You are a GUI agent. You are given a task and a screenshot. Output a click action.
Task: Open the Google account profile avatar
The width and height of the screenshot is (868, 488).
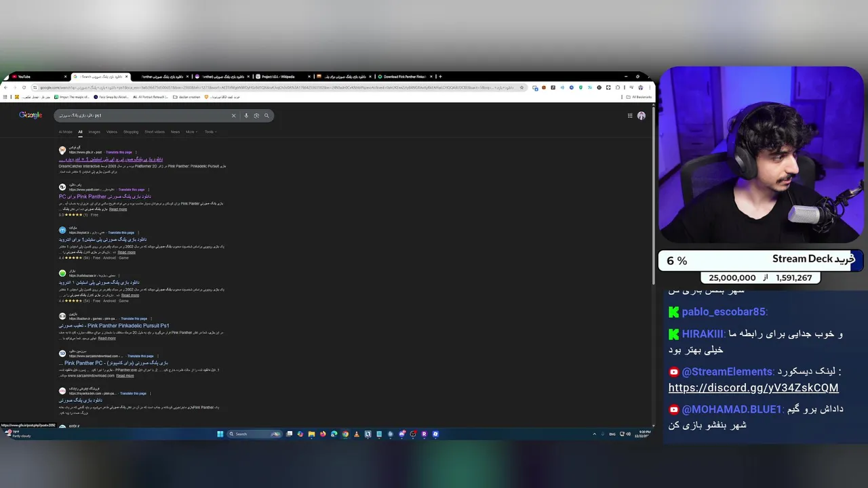coord(642,115)
